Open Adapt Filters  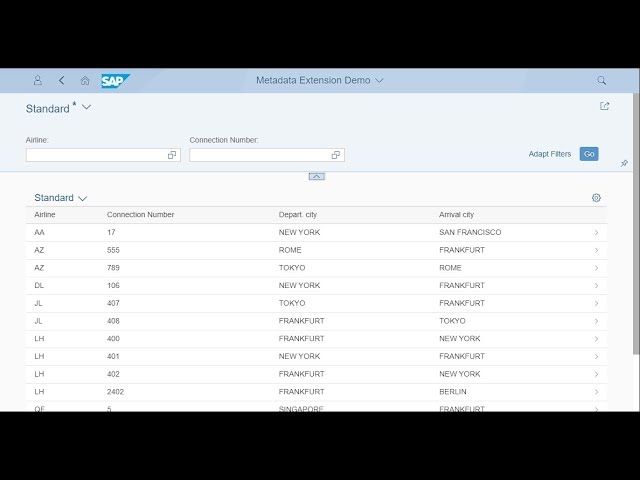point(549,154)
